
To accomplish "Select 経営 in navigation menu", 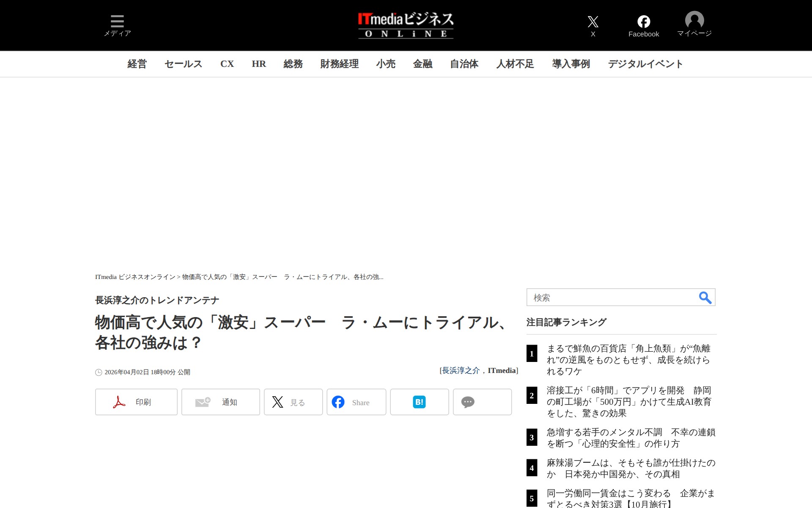I will (137, 64).
